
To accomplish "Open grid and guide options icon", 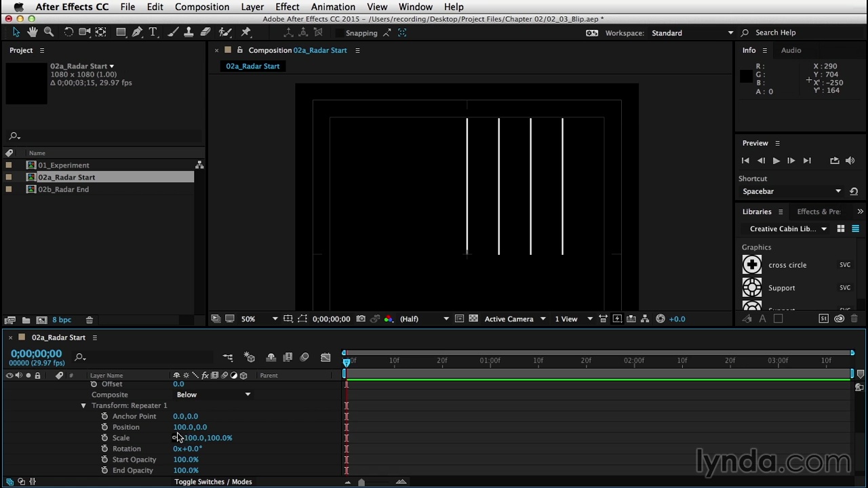I will [288, 319].
